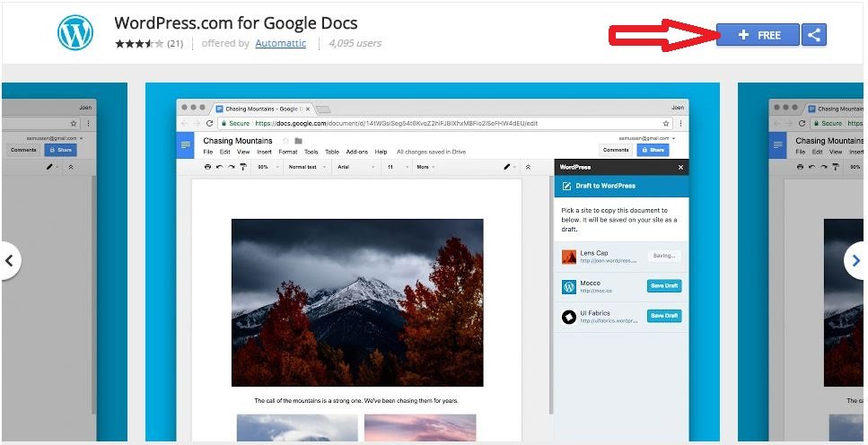
Task: Open the 90% zoom dropdown in the center preview
Action: click(267, 167)
